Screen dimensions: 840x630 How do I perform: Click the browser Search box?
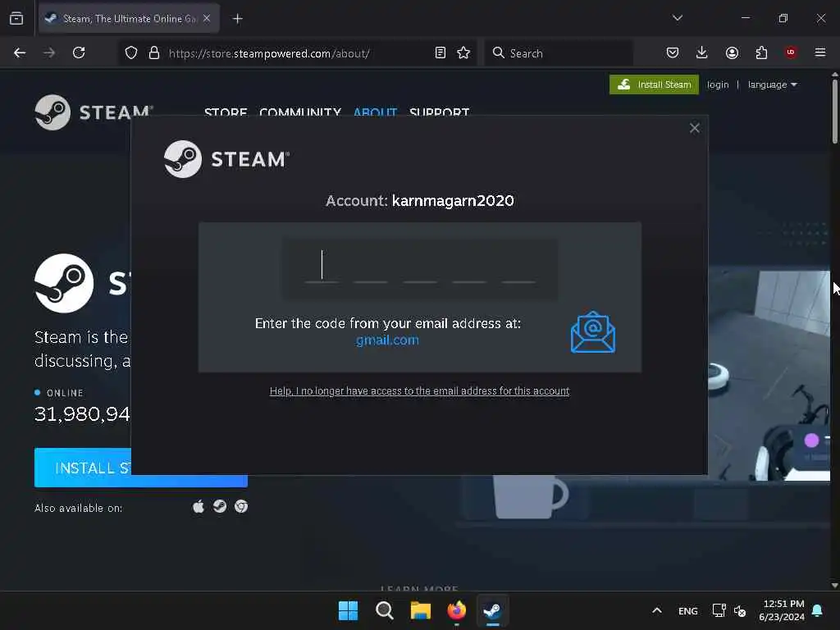pyautogui.click(x=559, y=53)
